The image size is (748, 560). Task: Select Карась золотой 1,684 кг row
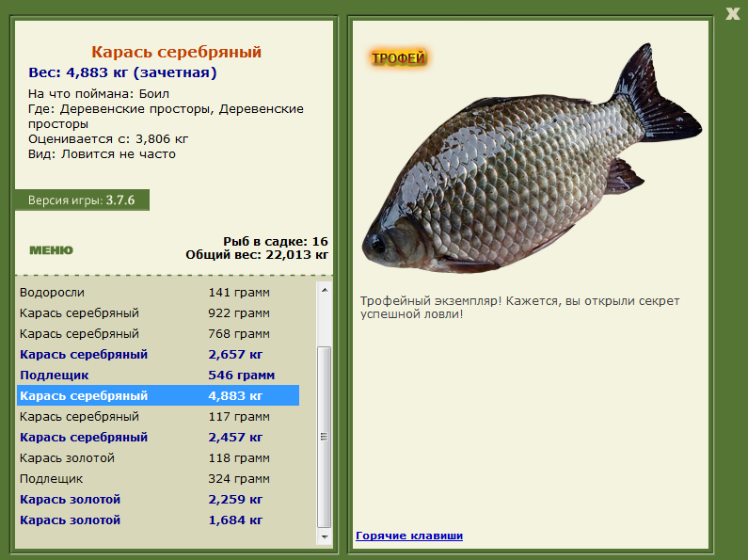158,520
